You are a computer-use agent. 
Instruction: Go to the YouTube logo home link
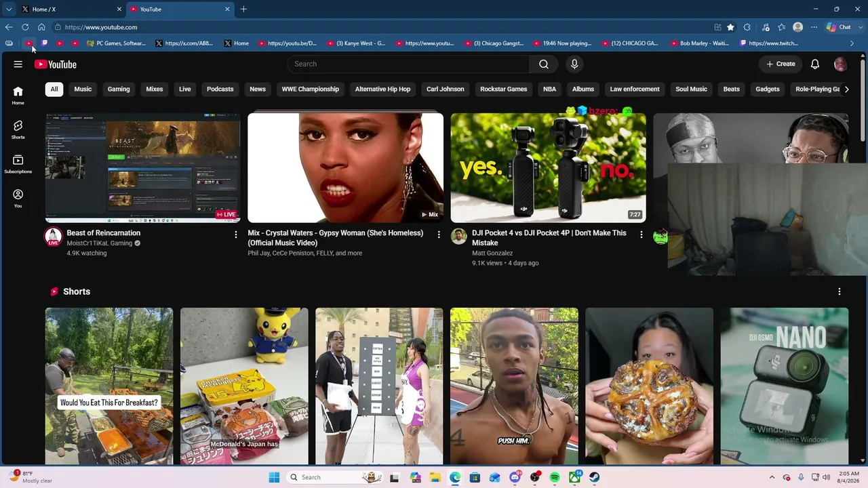(56, 64)
